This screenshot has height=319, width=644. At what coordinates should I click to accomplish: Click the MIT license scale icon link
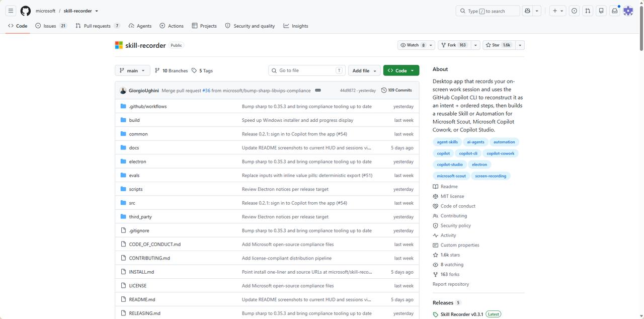pos(448,196)
